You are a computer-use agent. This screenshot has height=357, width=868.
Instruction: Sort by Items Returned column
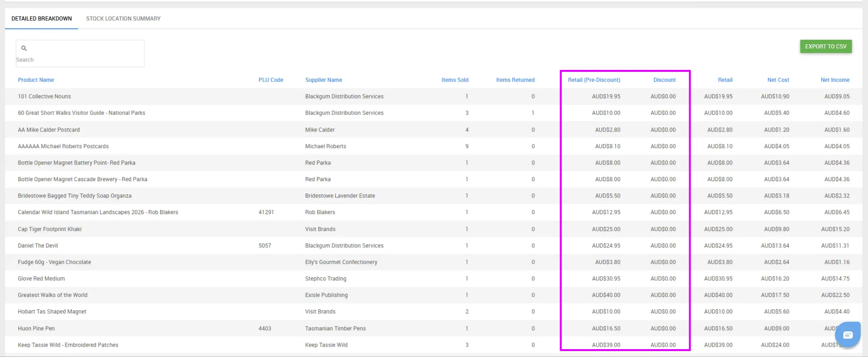515,80
